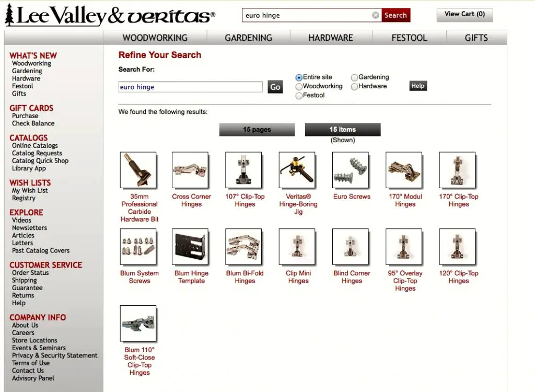The image size is (535, 392).
Task: Open My Wish List link
Action: (x=30, y=191)
